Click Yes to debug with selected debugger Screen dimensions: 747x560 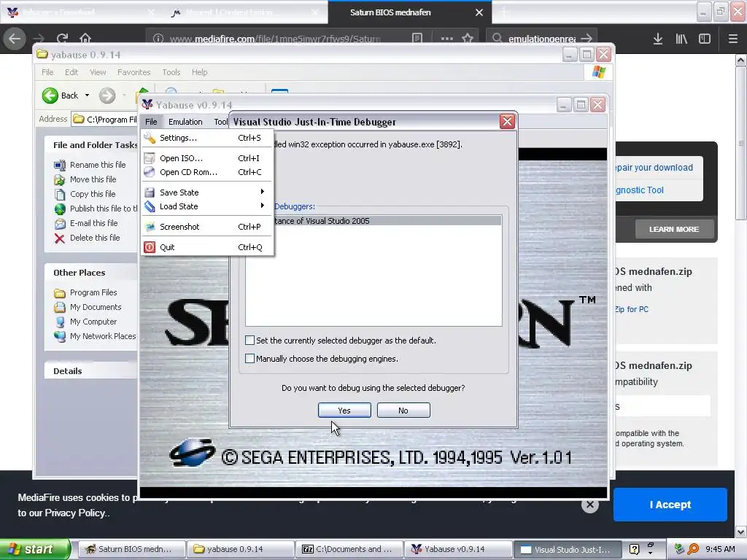[344, 411]
